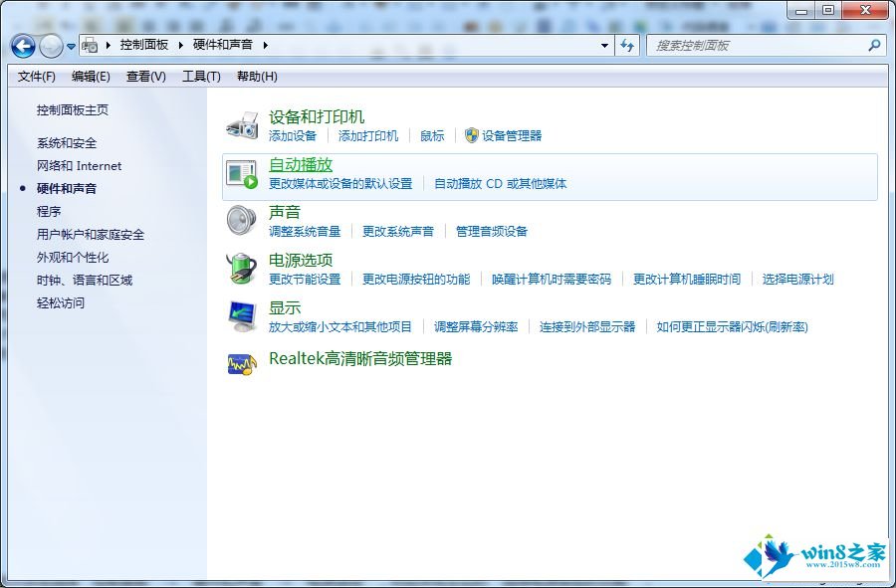896x588 pixels.
Task: Click the 硬件和声音 breadcrumb segment
Action: 223,45
